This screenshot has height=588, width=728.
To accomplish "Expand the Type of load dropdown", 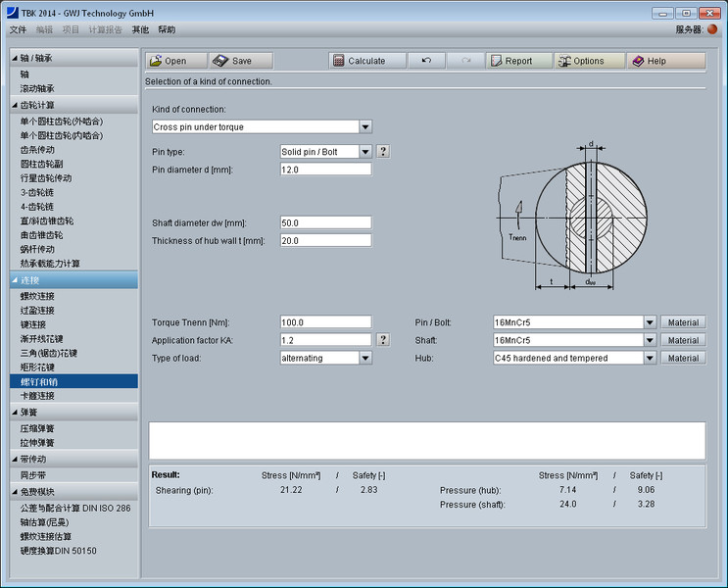I will (x=365, y=359).
